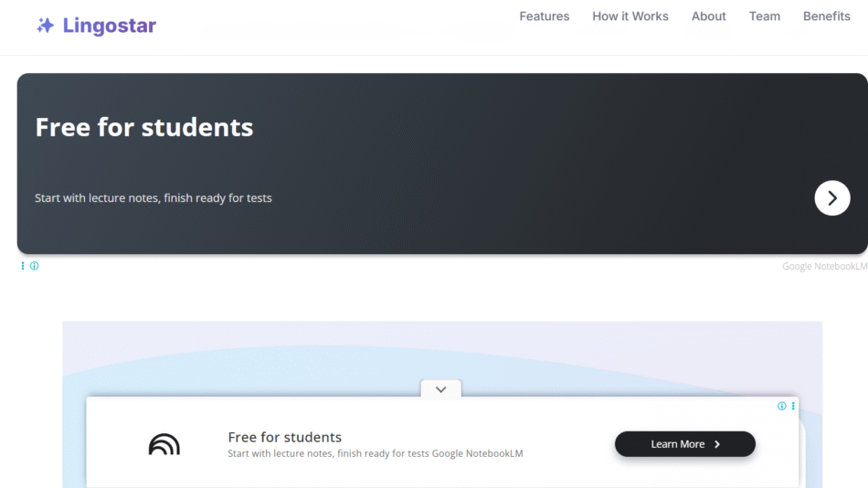Image resolution: width=868 pixels, height=488 pixels.
Task: Click the info icon on the bottom ad
Action: (x=781, y=406)
